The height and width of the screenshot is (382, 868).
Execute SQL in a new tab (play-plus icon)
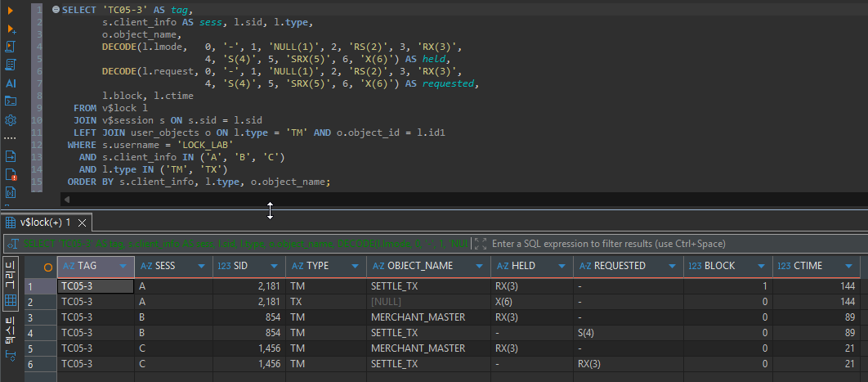pyautogui.click(x=11, y=29)
